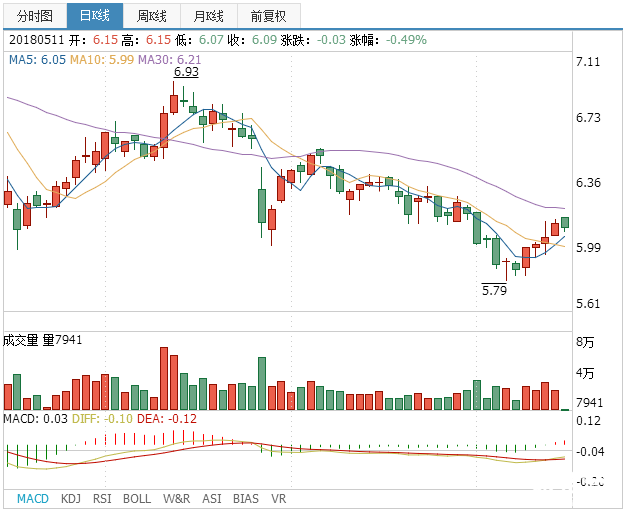Click the 8万 volume axis label
Image resolution: width=627 pixels, height=513 pixels.
[585, 342]
